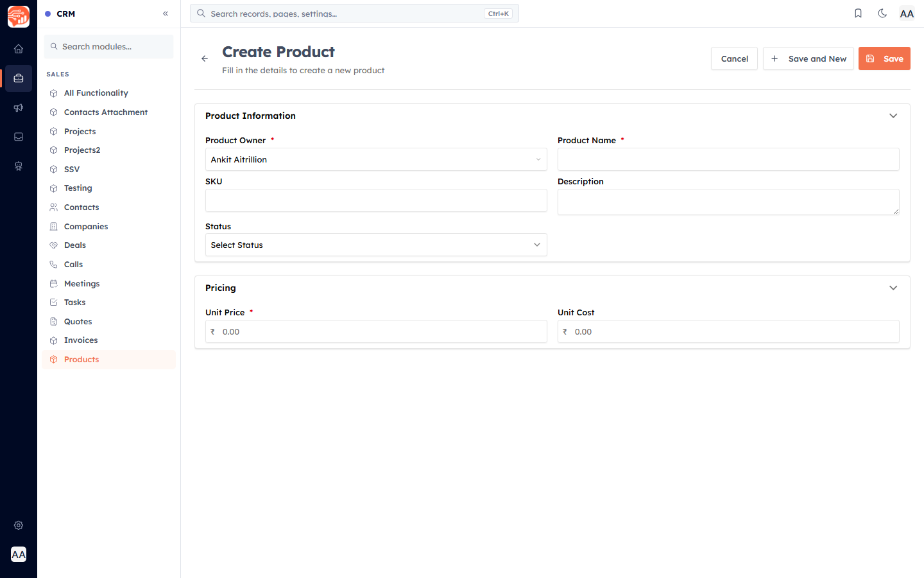Click the Companies building icon in the sidebar

[x=54, y=227]
